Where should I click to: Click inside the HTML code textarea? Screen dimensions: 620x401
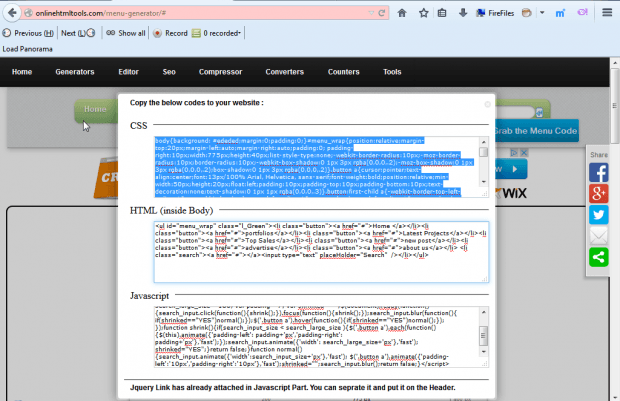click(x=321, y=252)
